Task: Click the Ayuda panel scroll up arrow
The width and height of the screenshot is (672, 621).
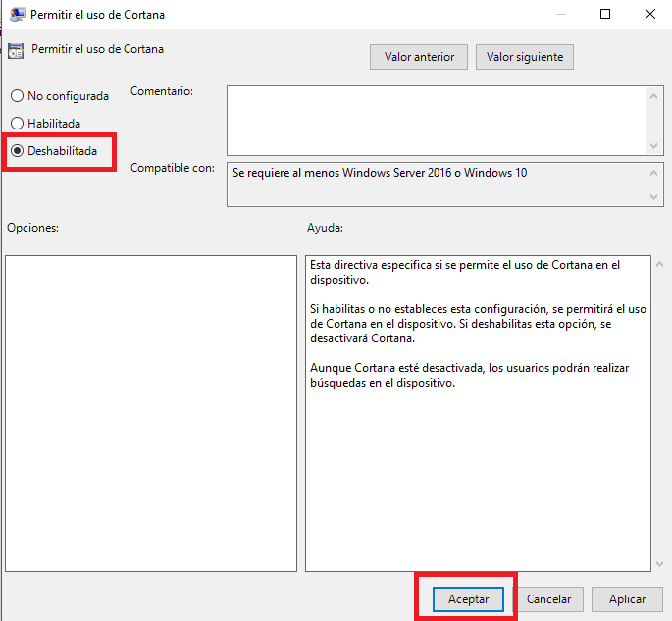Action: (x=660, y=265)
